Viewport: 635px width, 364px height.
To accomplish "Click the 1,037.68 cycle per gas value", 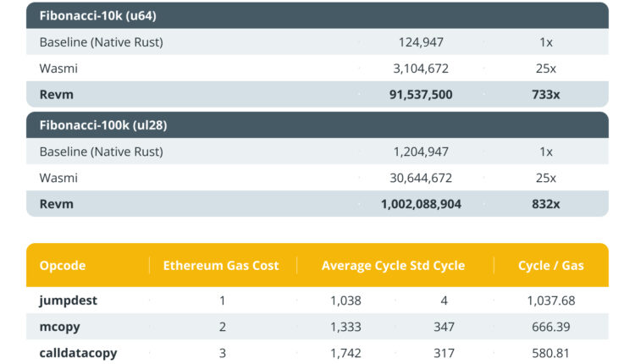I will [549, 300].
